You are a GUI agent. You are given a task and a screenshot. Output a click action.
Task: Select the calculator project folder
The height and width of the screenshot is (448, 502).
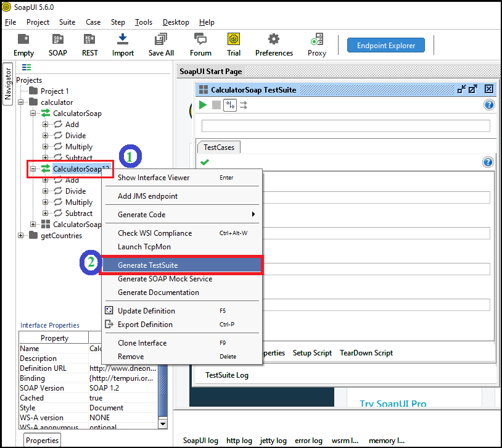51,102
